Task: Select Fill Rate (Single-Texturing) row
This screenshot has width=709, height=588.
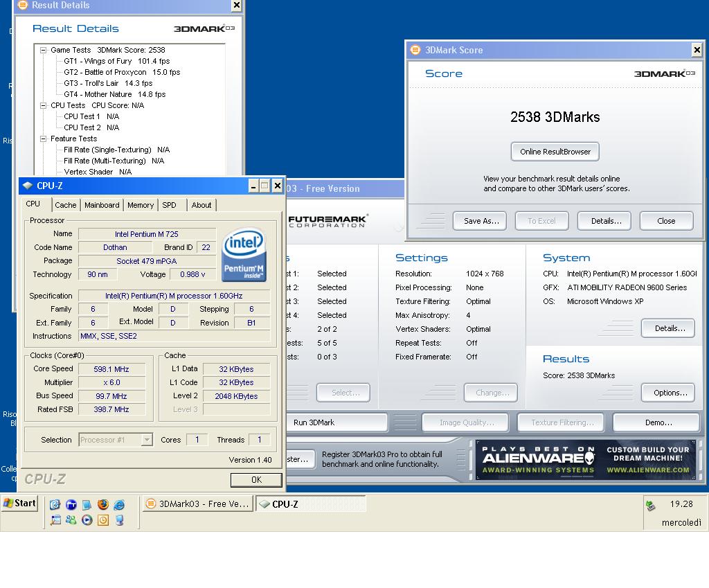Action: 116,150
